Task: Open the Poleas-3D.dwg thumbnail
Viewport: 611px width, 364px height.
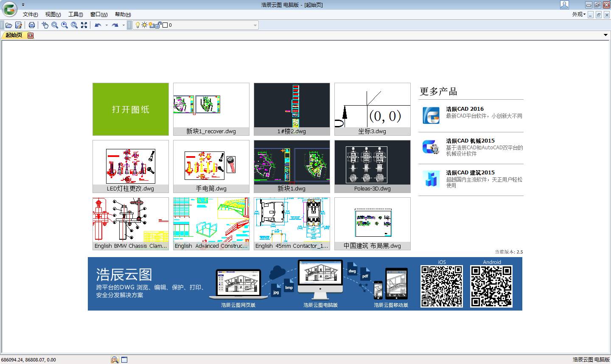Action: coord(373,166)
